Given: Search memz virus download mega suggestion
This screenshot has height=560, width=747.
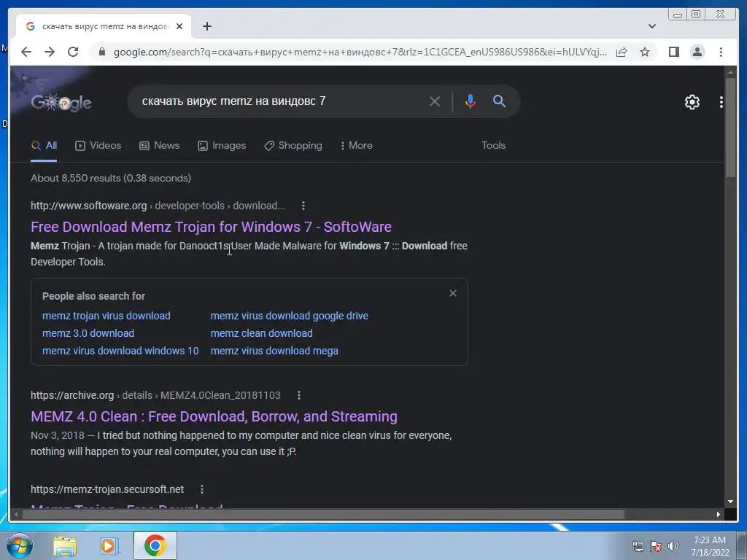Looking at the screenshot, I should click(274, 351).
